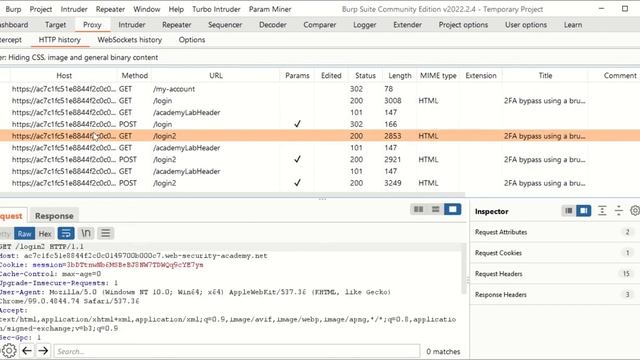Switch to side-by-side request/response layout icon
Viewport: 640px width, 360px height.
tap(419, 209)
